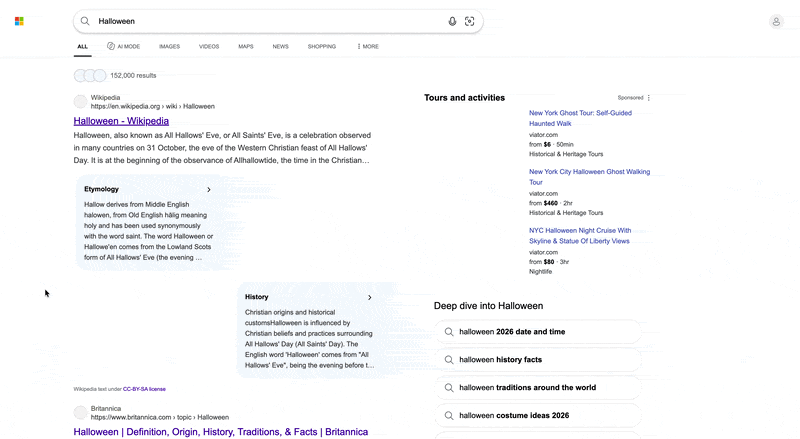Click the History heading text
The height and width of the screenshot is (439, 800).
pos(256,297)
